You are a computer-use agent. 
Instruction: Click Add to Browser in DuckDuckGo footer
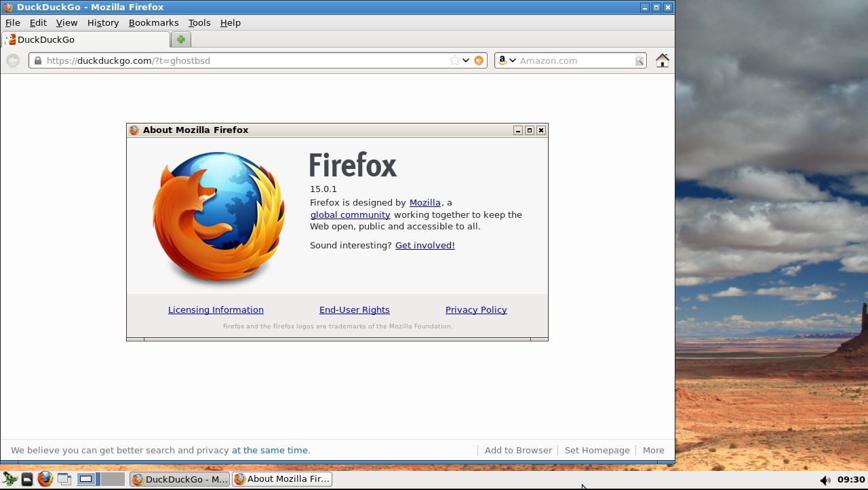518,450
